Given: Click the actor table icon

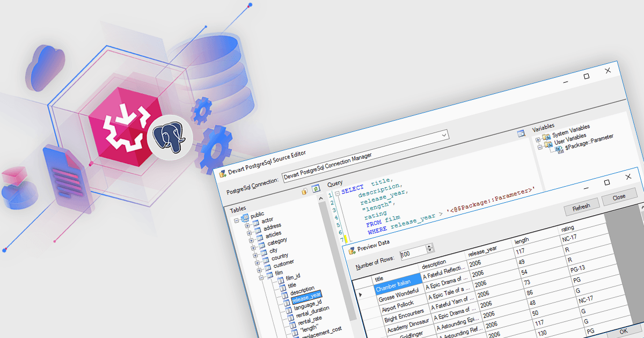Looking at the screenshot, I should point(257,222).
